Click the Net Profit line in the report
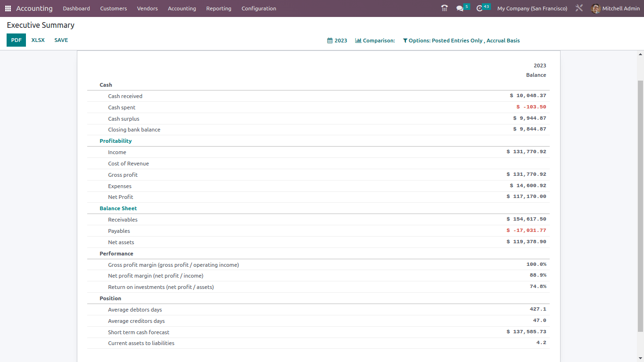Image resolution: width=644 pixels, height=362 pixels. click(120, 197)
